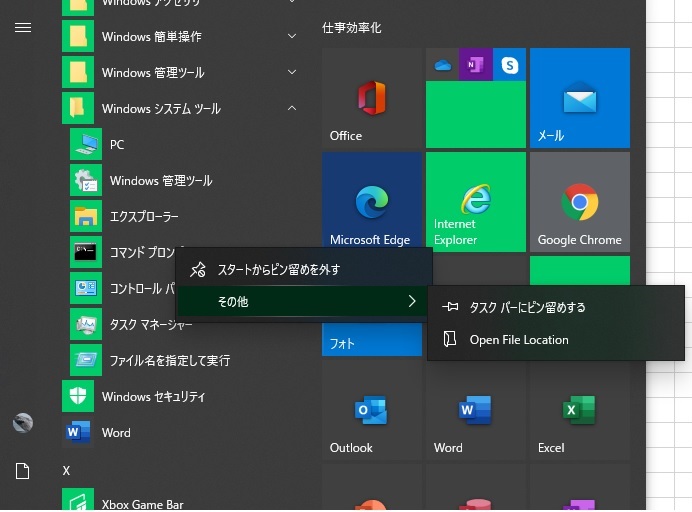Select Open File Location
The image size is (692, 512).
[556, 339]
